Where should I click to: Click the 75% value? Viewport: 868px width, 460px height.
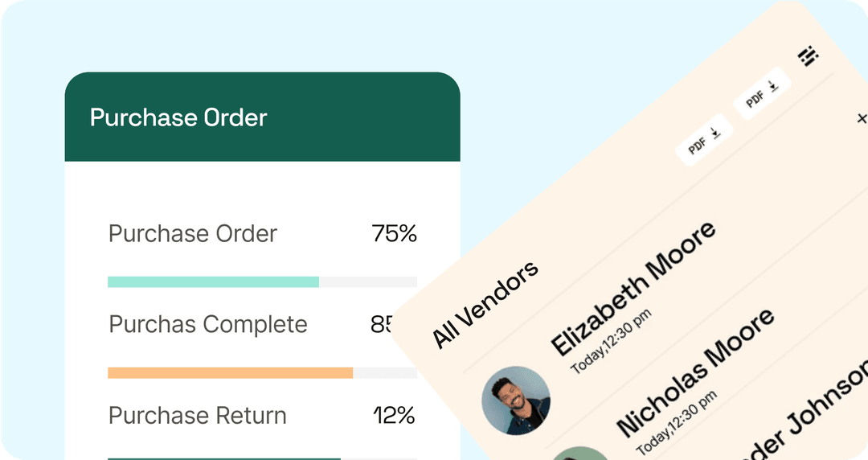394,234
